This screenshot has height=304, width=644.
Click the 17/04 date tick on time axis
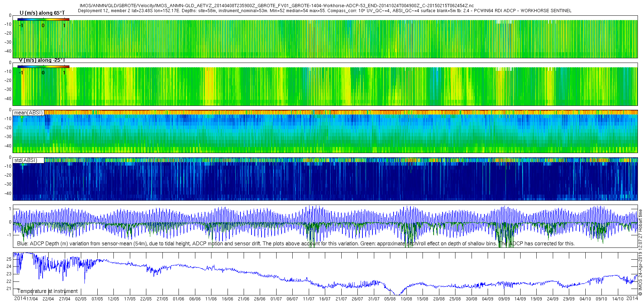click(32, 299)
